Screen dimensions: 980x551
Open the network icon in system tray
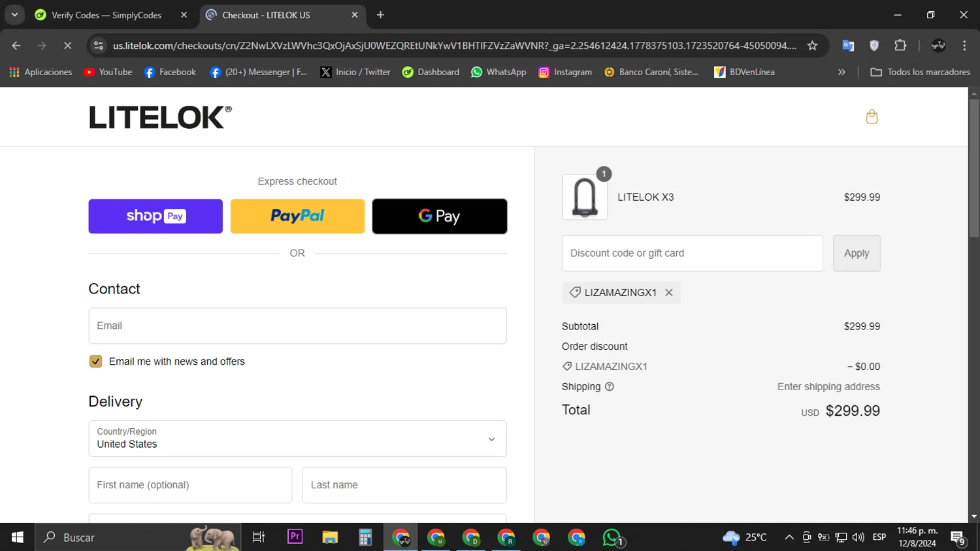click(841, 537)
